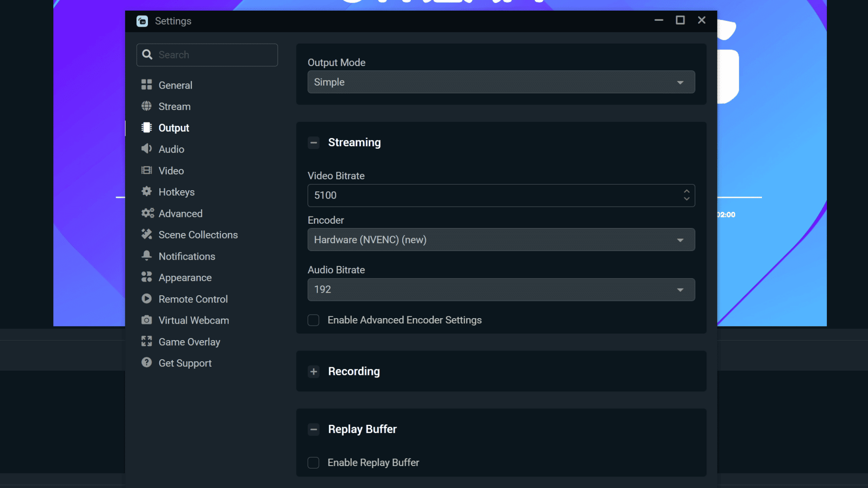The width and height of the screenshot is (868, 488).
Task: Click the General grid icon in sidebar
Action: [146, 85]
